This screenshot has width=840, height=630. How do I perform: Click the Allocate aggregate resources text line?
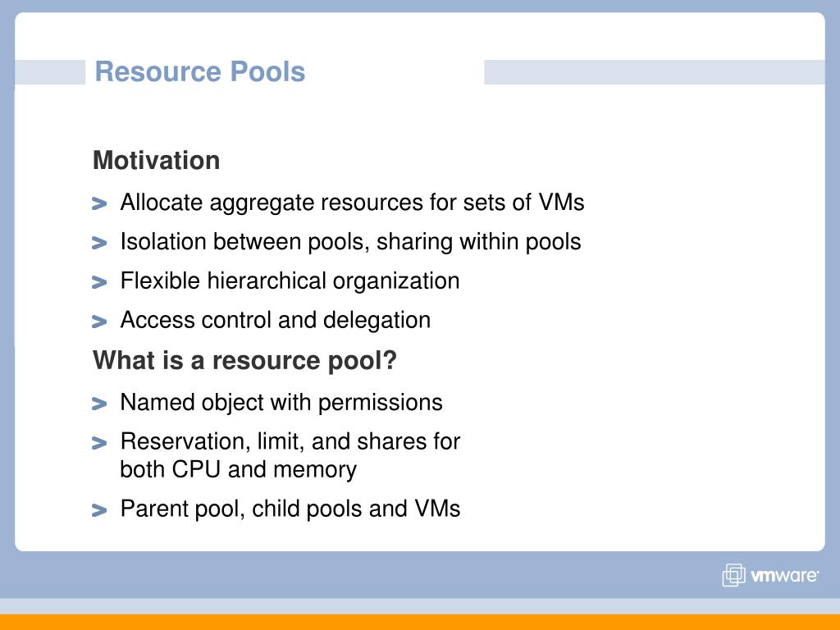[x=352, y=203]
